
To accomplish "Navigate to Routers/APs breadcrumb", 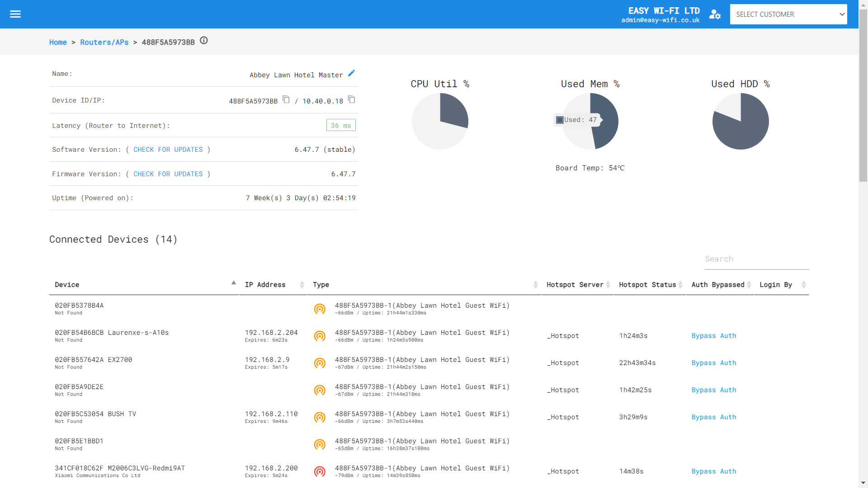I will (104, 42).
